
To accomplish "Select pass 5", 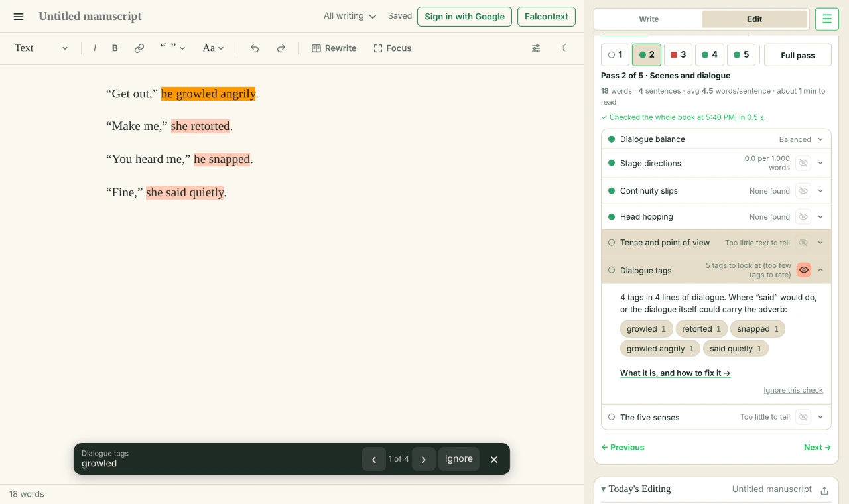I will pos(742,55).
